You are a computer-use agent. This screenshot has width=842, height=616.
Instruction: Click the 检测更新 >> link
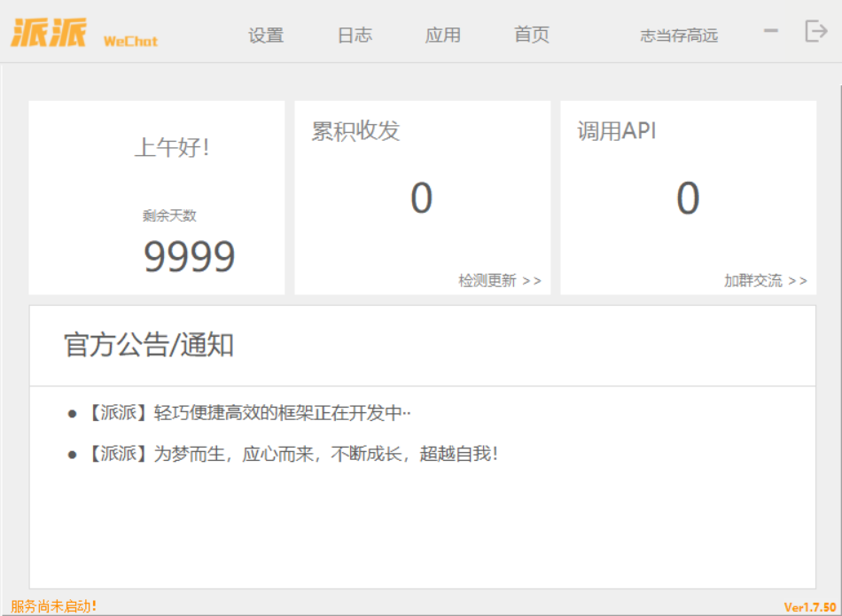point(499,281)
